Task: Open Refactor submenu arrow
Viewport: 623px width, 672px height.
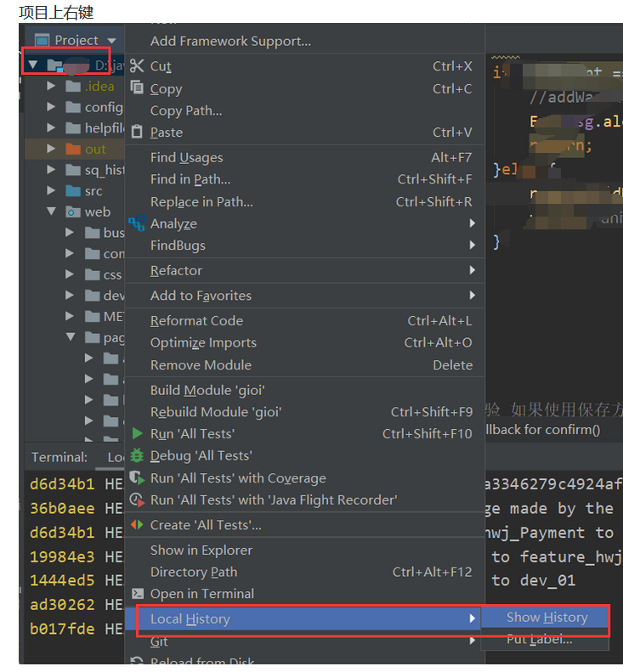Action: point(472,270)
